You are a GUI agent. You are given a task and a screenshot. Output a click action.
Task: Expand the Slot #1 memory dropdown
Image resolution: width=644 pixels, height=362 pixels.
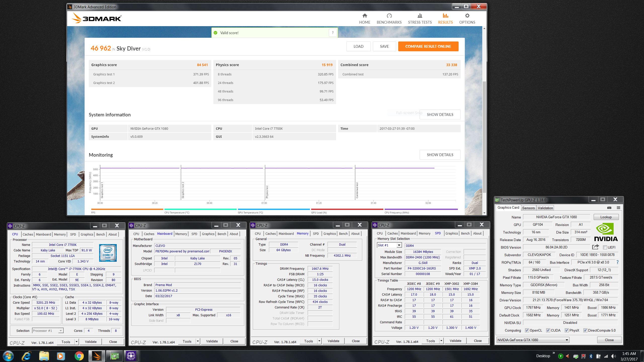399,245
